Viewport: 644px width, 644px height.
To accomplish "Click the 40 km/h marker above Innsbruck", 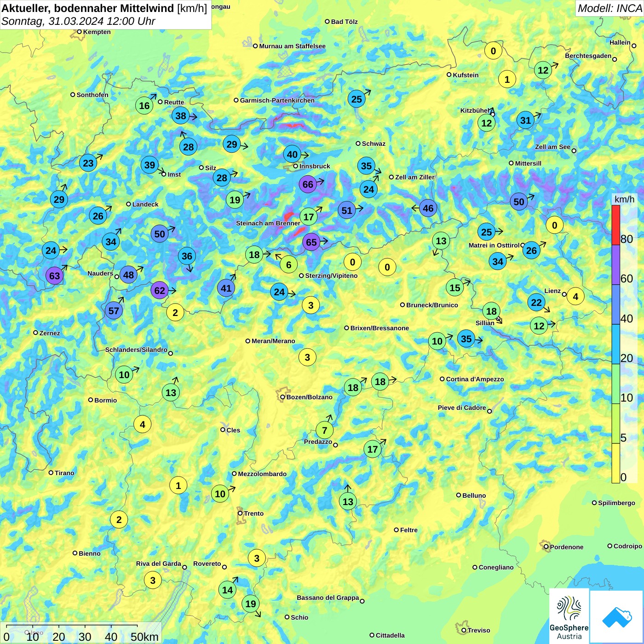I will tap(293, 154).
